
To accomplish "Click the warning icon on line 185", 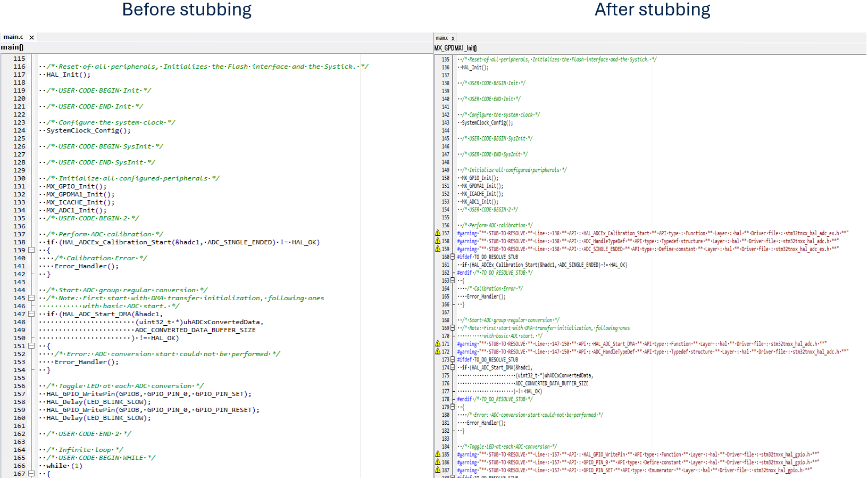I will click(x=438, y=455).
